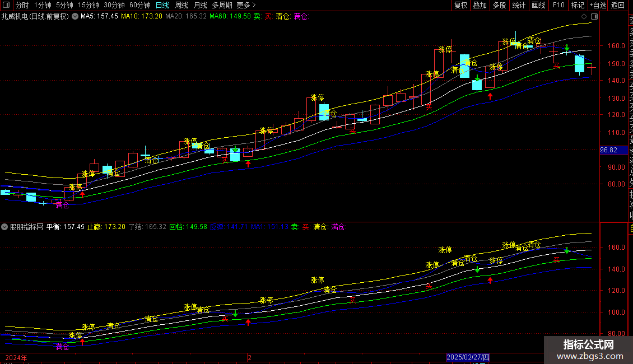The height and width of the screenshot is (364, 633).
Task: Click the MA10: 173.20 legend value
Action: [142, 17]
